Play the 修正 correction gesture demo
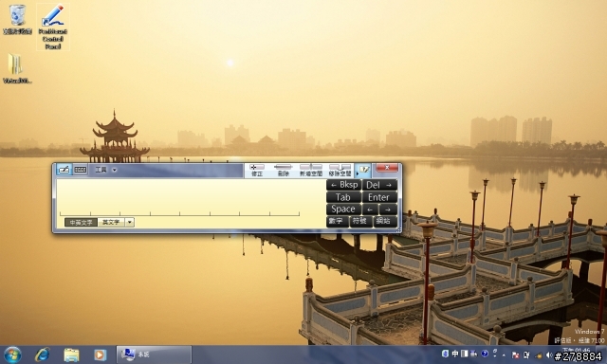The width and height of the screenshot is (607, 364). pos(257,171)
